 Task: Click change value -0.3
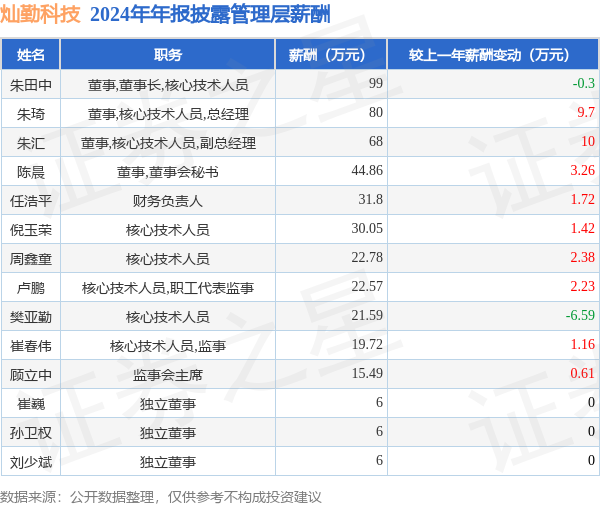tap(584, 83)
